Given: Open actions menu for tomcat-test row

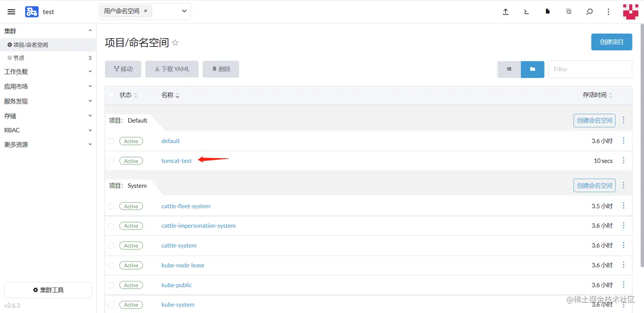Looking at the screenshot, I should (624, 160).
